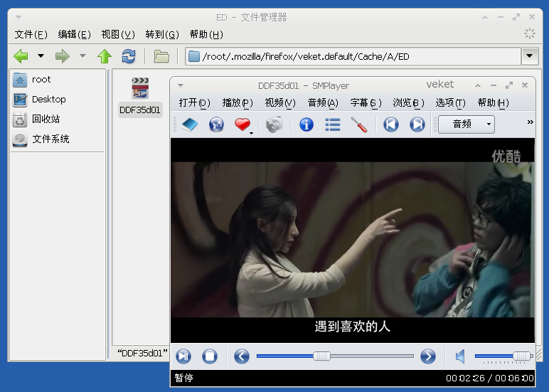Open 浏览(B) menu in SMPlayer

point(409,102)
